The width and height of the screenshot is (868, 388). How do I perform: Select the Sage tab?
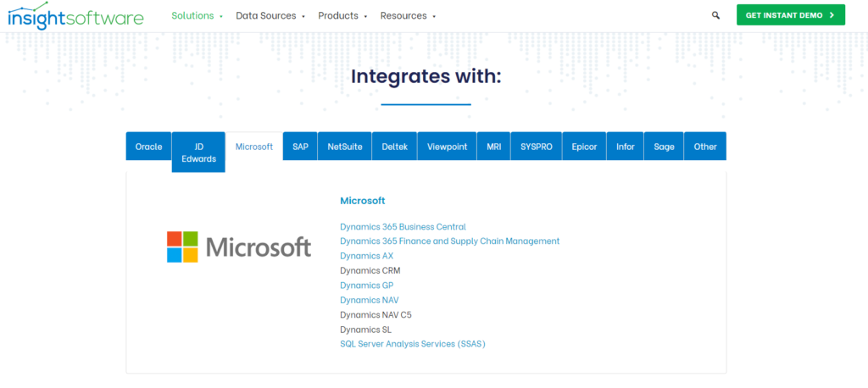click(664, 147)
